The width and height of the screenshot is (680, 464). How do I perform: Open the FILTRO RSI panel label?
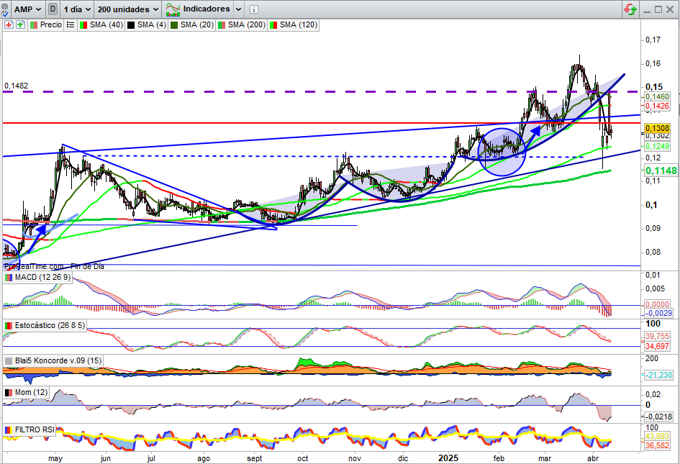35,430
